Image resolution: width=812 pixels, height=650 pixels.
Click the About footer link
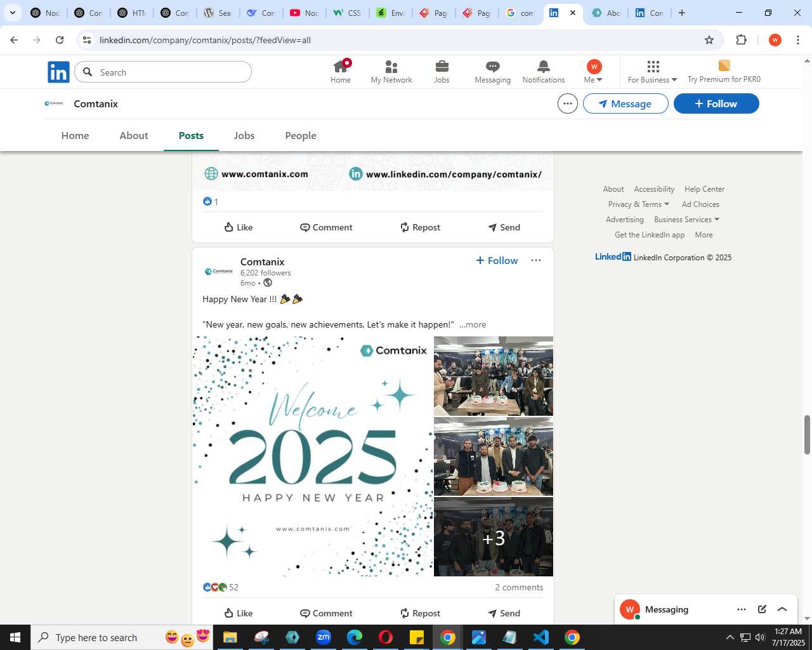tap(613, 189)
